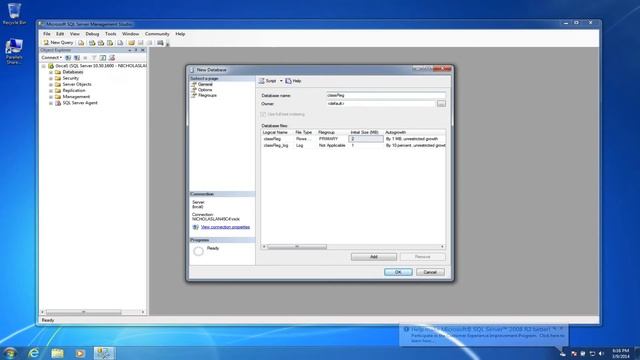Viewport: 640px width, 360px height.
Task: Select Server Objects in Object Explorer
Action: [77, 84]
